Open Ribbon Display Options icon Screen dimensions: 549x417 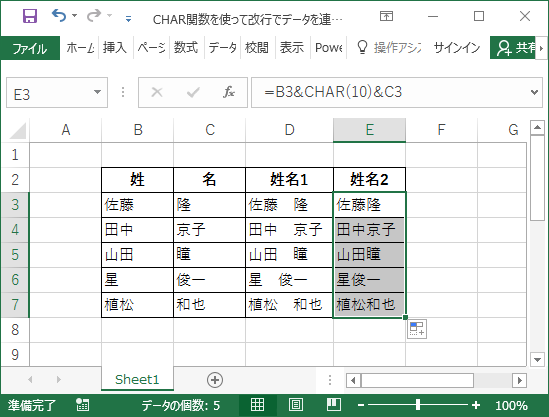coord(386,16)
